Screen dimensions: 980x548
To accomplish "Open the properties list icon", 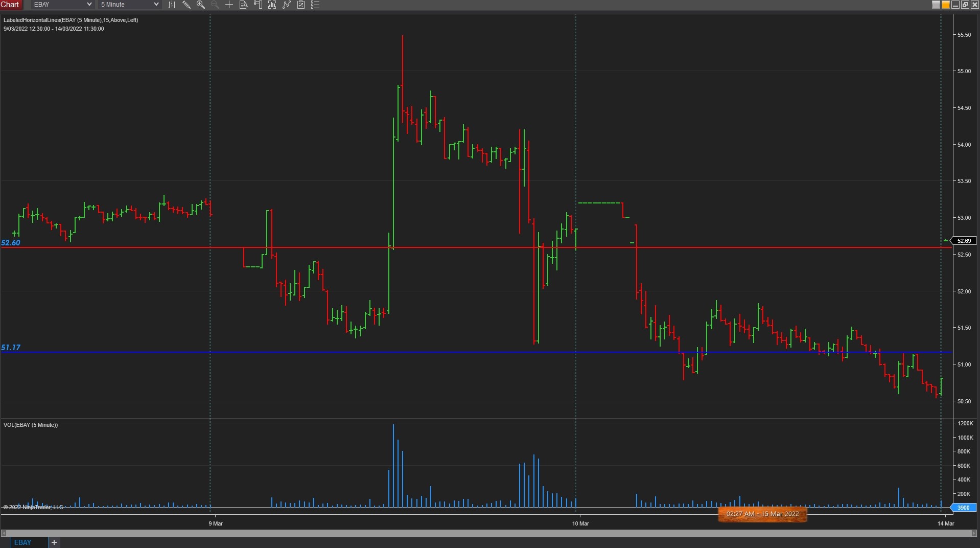I will click(315, 5).
